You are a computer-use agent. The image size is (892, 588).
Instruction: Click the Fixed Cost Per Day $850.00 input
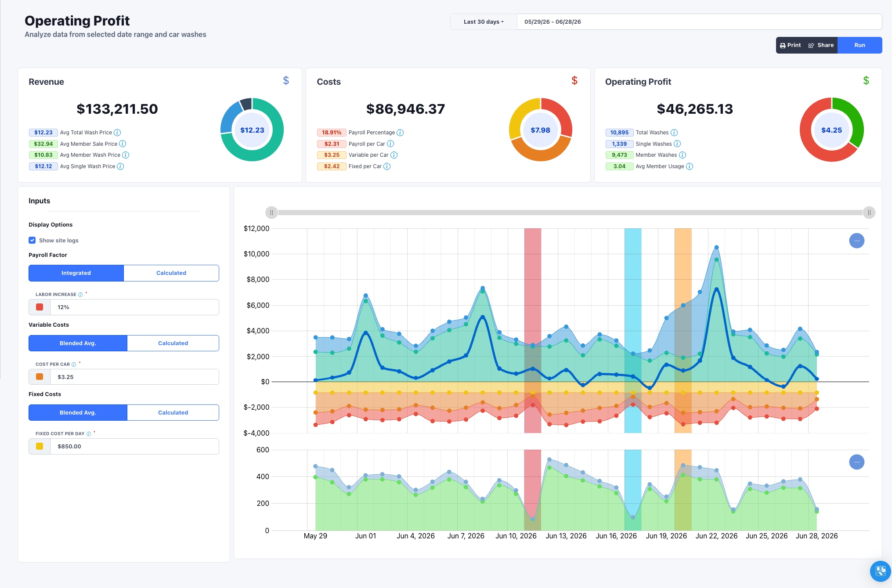tap(134, 446)
